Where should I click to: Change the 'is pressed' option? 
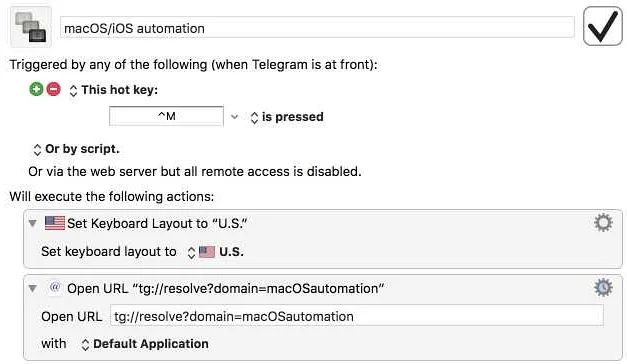point(287,117)
